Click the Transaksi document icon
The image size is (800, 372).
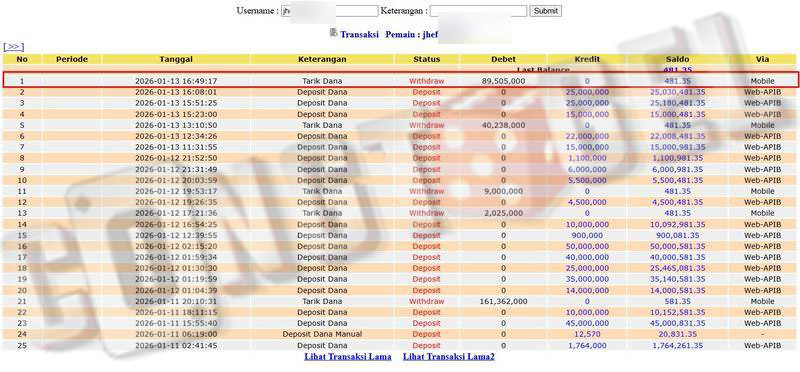(333, 33)
